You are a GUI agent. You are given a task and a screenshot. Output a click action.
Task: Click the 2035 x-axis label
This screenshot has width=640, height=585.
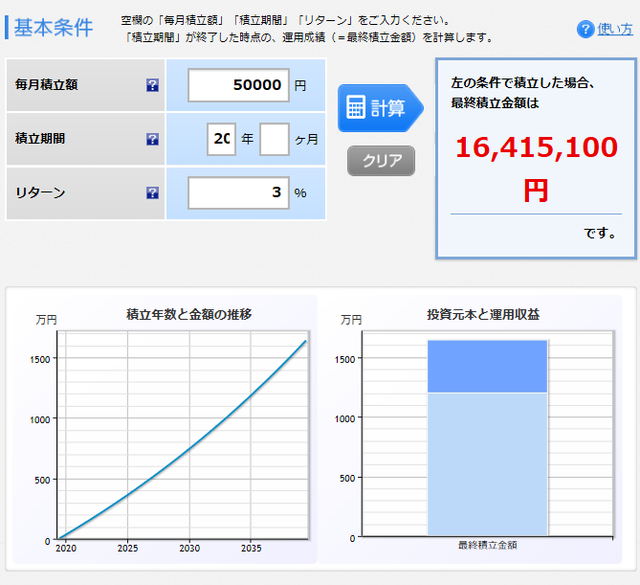[x=251, y=548]
